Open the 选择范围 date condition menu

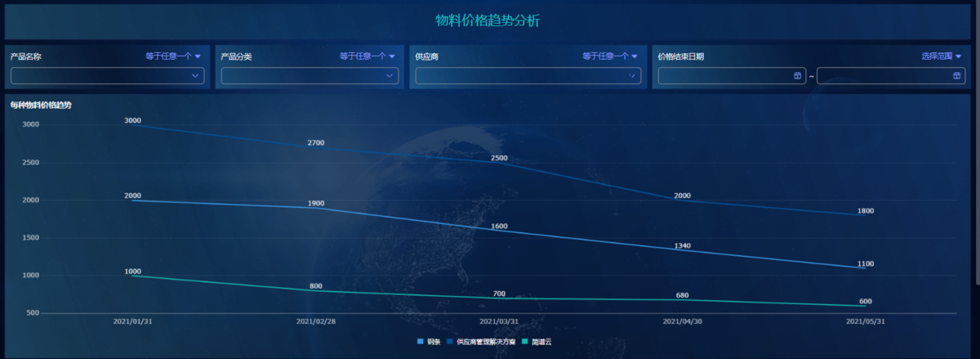pyautogui.click(x=942, y=56)
